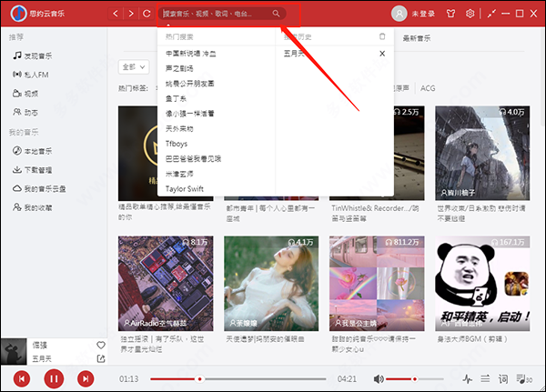Viewport: 546px width, 392px height.
Task: Click the magnifier search icon
Action: [276, 14]
